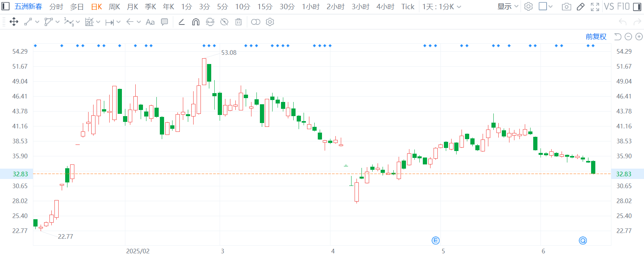Select the 10分 interval
The height and width of the screenshot is (261, 644).
point(243,7)
